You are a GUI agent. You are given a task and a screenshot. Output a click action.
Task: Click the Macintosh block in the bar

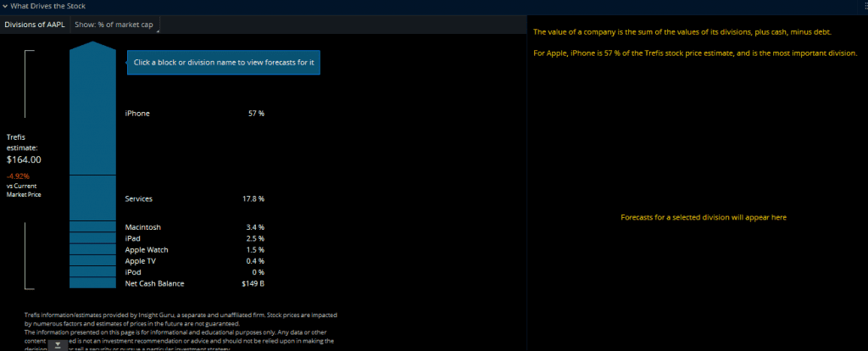pyautogui.click(x=92, y=226)
